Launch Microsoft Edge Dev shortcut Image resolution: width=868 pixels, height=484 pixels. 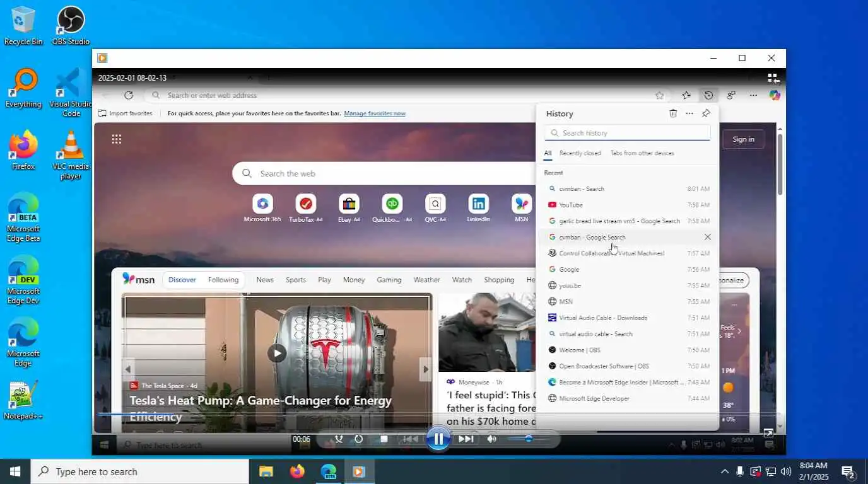click(23, 280)
